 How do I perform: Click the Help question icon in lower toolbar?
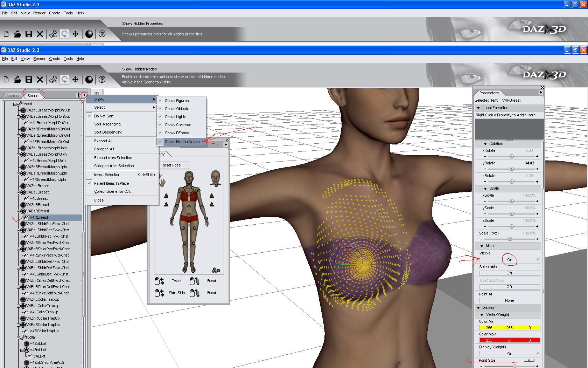point(102,80)
